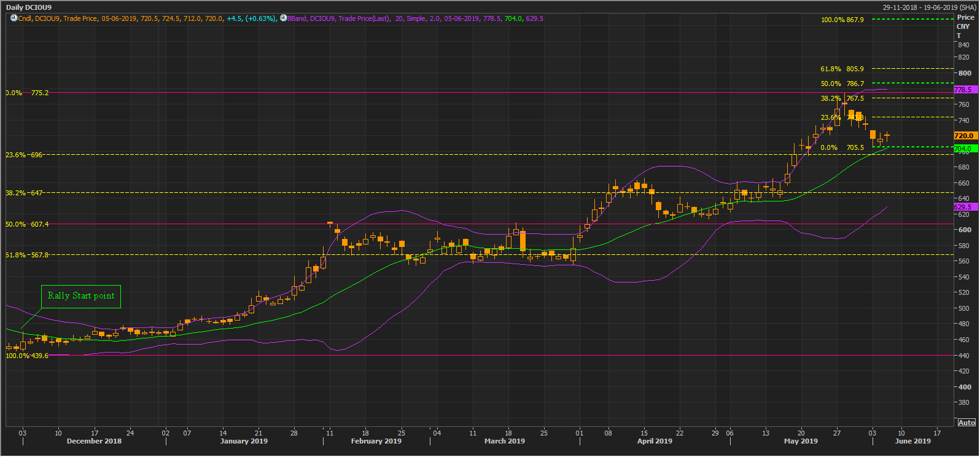Click the 50.0% 786.7 extension label
This screenshot has width=980, height=457.
(842, 84)
